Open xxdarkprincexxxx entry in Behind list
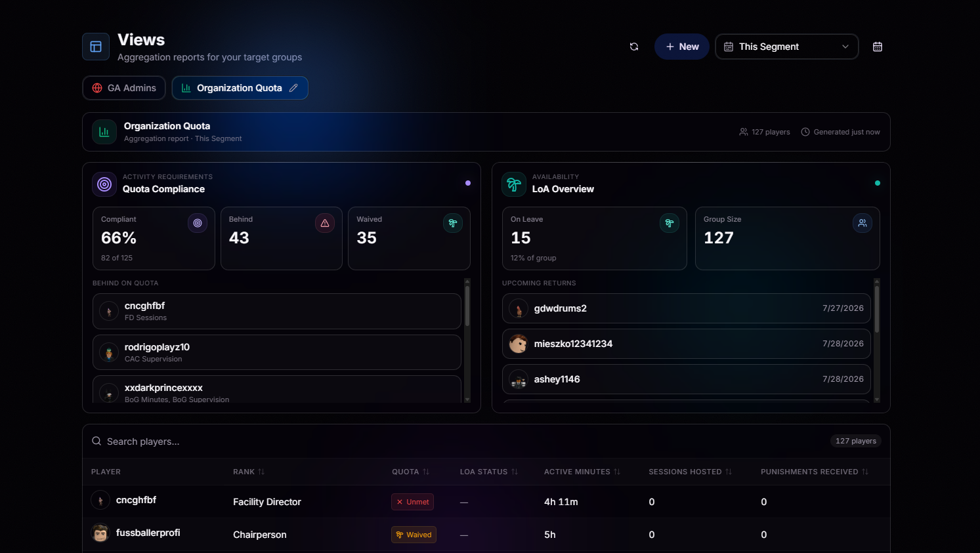Viewport: 980px width, 553px height. click(277, 389)
